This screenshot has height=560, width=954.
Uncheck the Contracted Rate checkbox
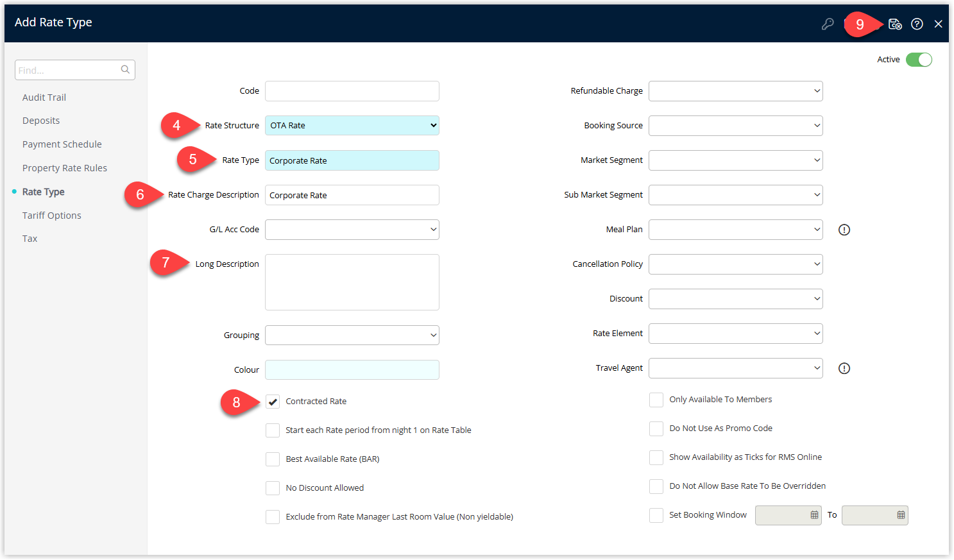pos(273,402)
